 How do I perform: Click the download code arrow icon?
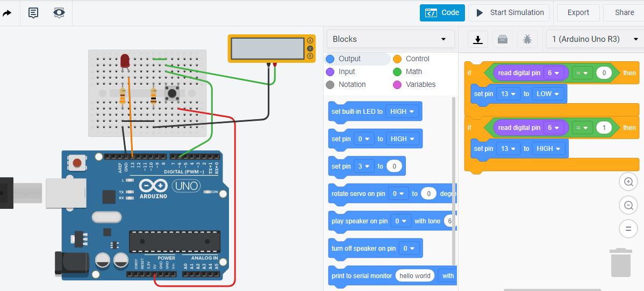(x=477, y=39)
